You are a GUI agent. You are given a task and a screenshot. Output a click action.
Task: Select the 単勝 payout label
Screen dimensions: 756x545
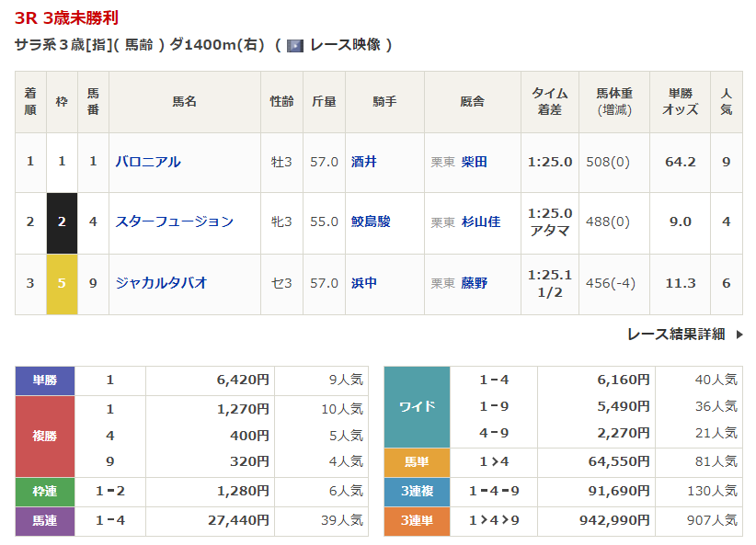tap(45, 380)
